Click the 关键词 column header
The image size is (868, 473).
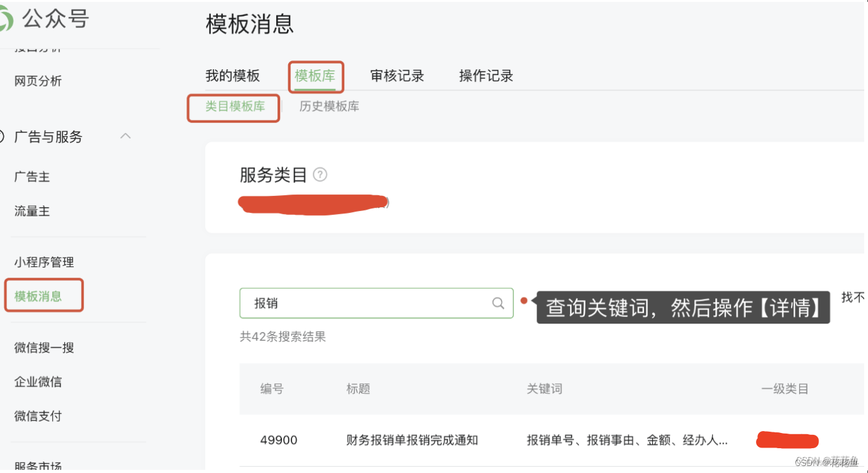coord(545,388)
